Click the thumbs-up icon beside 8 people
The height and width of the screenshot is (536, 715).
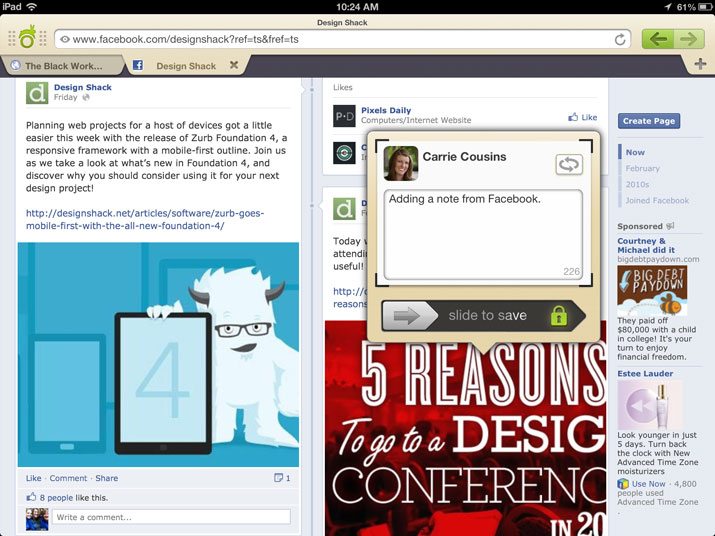(x=31, y=497)
